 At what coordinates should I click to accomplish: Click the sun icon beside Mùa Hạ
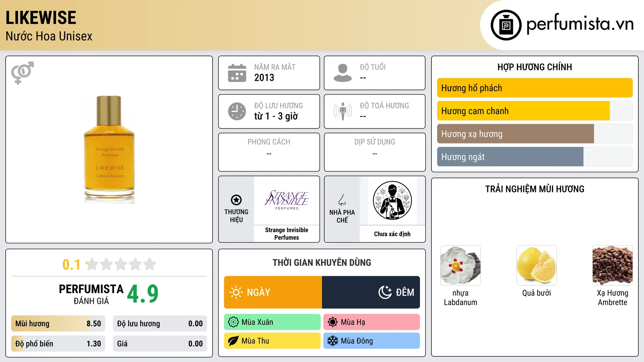[333, 322]
